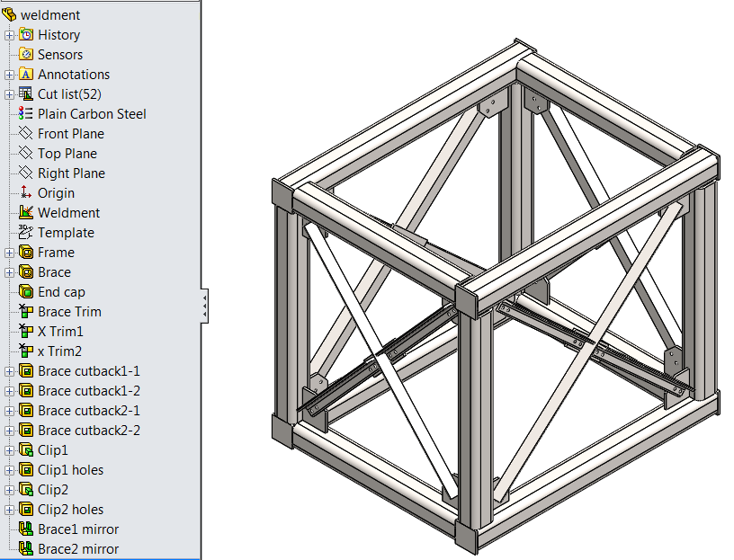Click the Right Plane icon
The width and height of the screenshot is (734, 560).
(26, 173)
